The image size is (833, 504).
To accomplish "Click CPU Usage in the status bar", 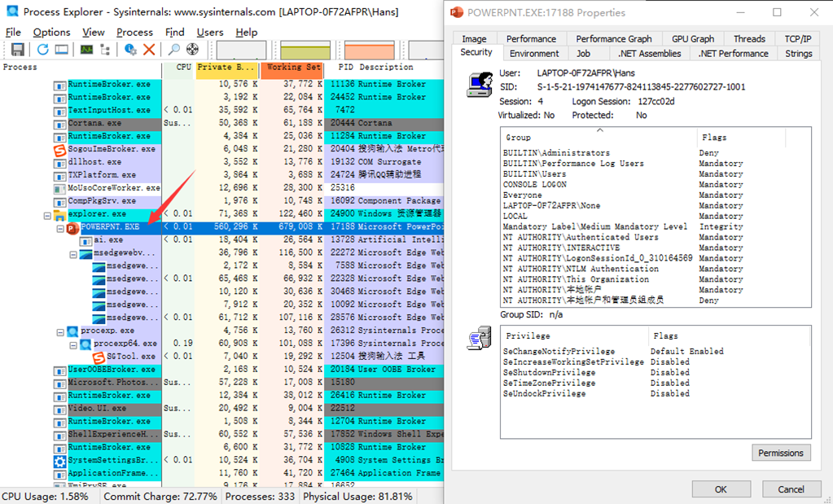I will (x=45, y=497).
